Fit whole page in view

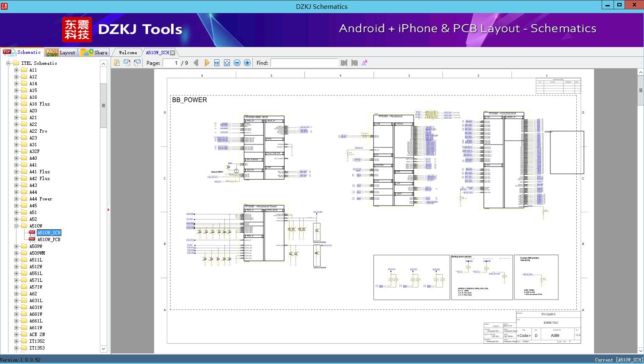(x=227, y=63)
